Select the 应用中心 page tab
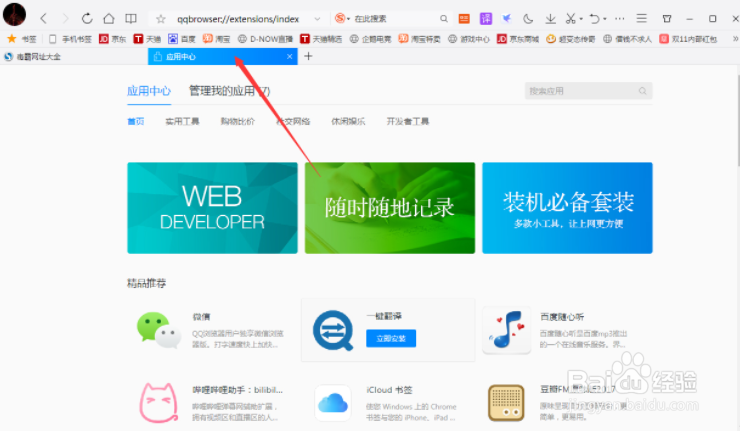Screen dimensions: 740x431 pyautogui.click(x=149, y=91)
